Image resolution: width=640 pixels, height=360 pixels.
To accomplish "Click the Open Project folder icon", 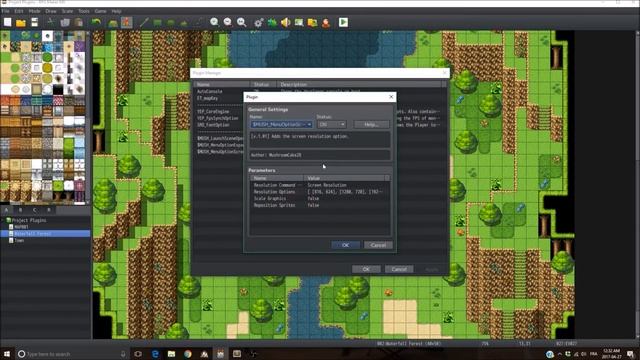I will pos(21,22).
